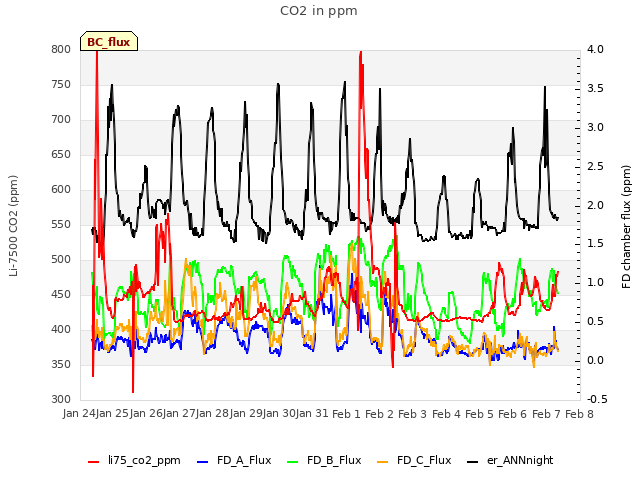640x480 pixels.
Task: Click the 800 left axis tick label
Action: (x=61, y=49)
